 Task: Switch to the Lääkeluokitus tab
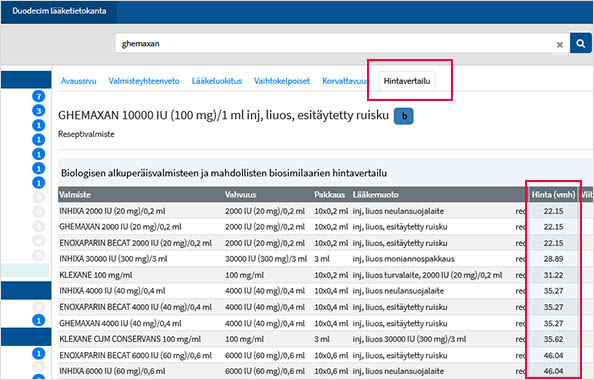click(x=217, y=81)
